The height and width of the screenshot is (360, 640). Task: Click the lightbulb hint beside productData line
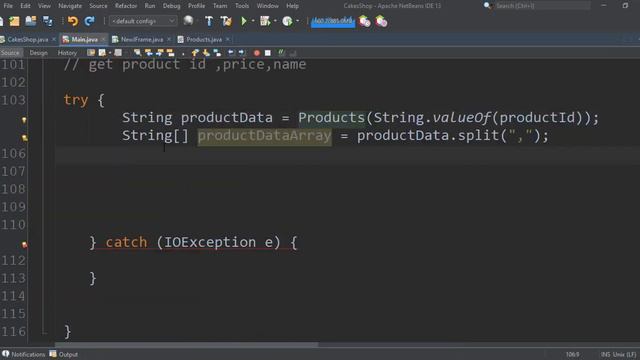pyautogui.click(x=24, y=120)
